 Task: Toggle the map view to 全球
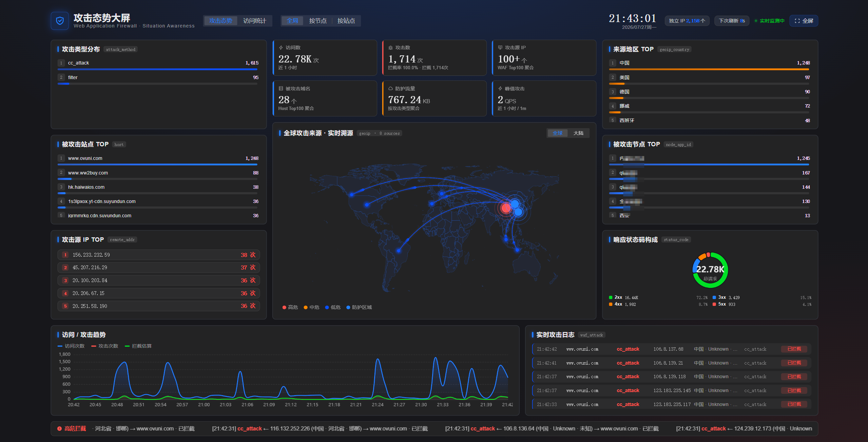558,133
